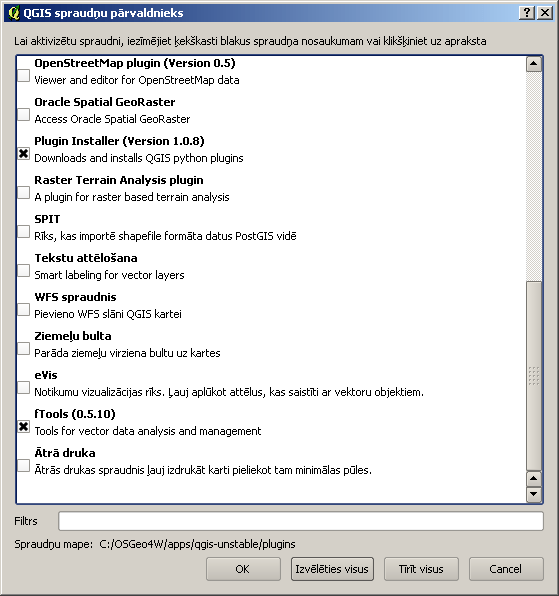Select 'Raster Terrain Analysis plugin' title
Image resolution: width=559 pixels, height=596 pixels.
tap(119, 180)
